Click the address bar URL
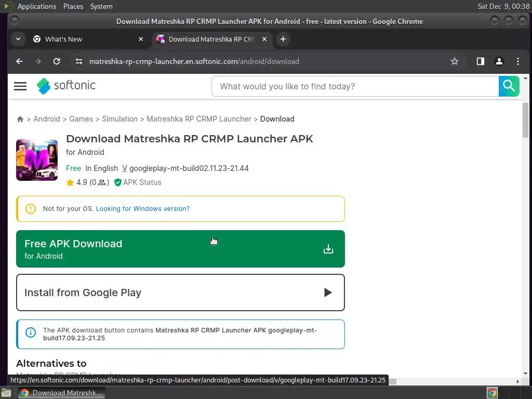 point(194,61)
